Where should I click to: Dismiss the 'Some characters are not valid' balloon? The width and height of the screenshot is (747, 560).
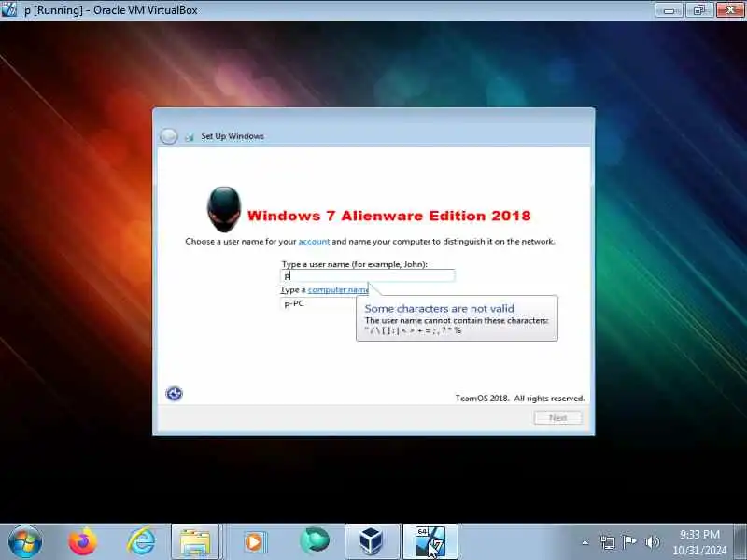457,318
